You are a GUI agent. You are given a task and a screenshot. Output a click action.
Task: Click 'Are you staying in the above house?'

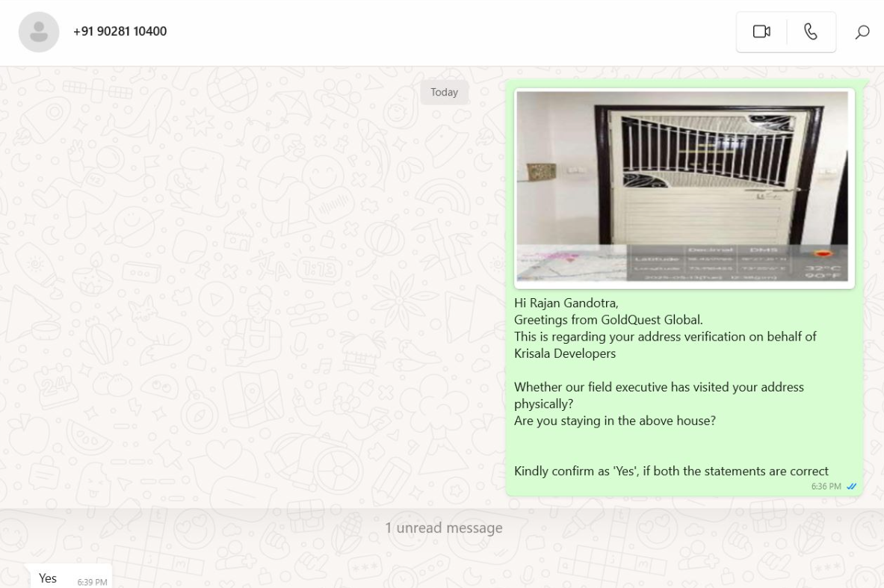pyautogui.click(x=614, y=421)
